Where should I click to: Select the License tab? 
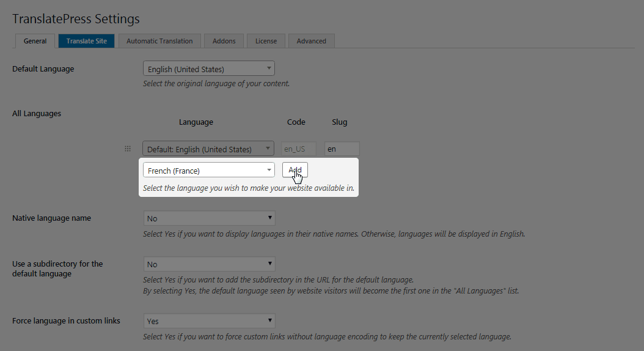tap(266, 41)
